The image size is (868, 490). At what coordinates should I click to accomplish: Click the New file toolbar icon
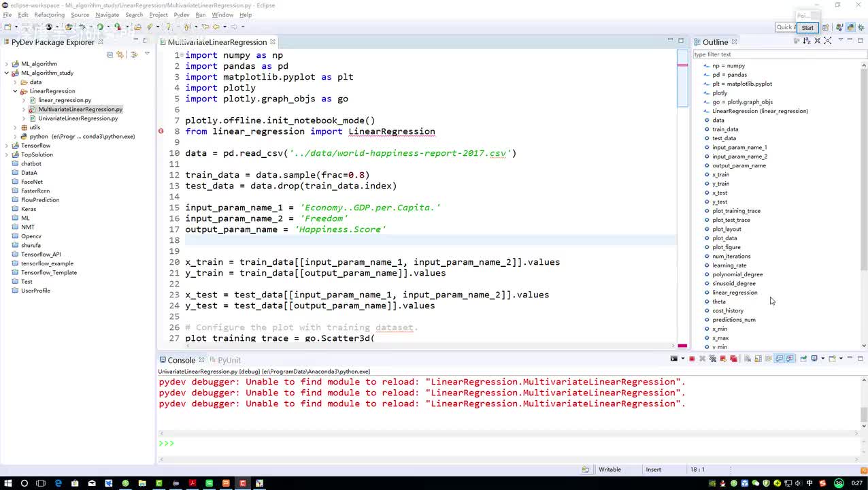coord(7,27)
